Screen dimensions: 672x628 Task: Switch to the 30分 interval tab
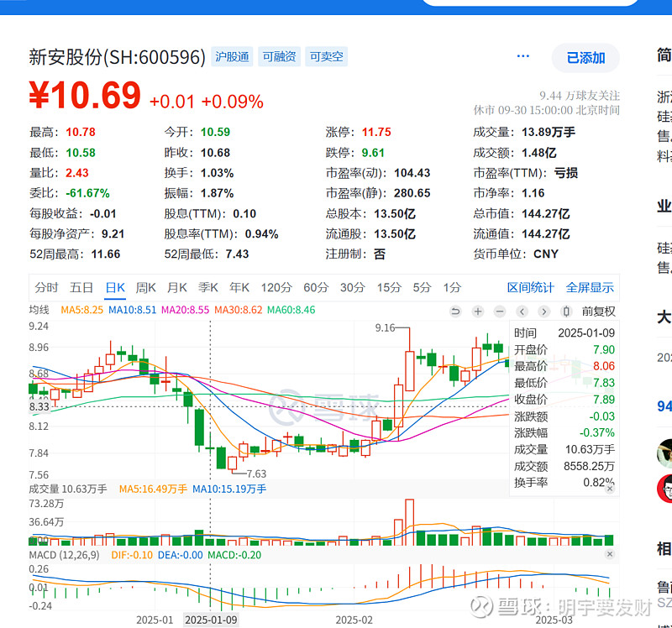coord(352,287)
